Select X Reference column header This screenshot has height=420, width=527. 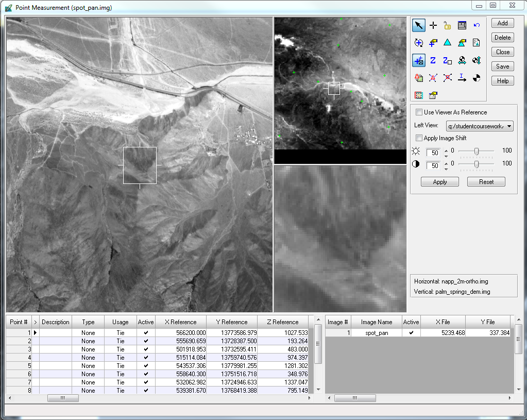[180, 322]
